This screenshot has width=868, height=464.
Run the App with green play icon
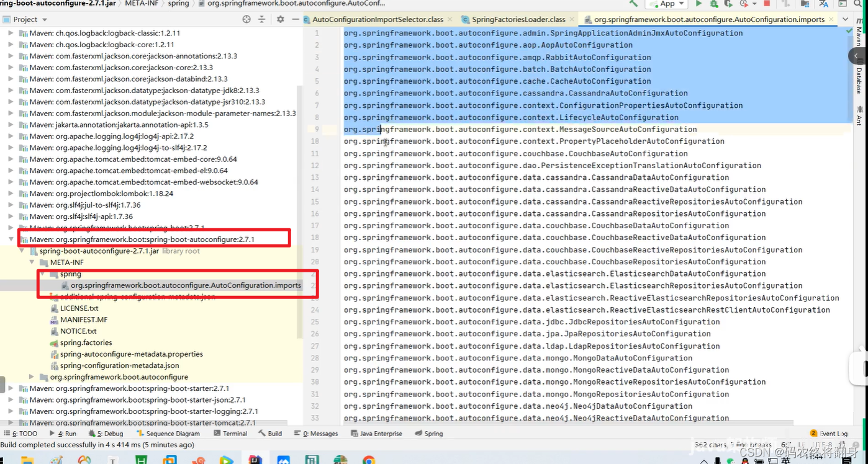[698, 4]
